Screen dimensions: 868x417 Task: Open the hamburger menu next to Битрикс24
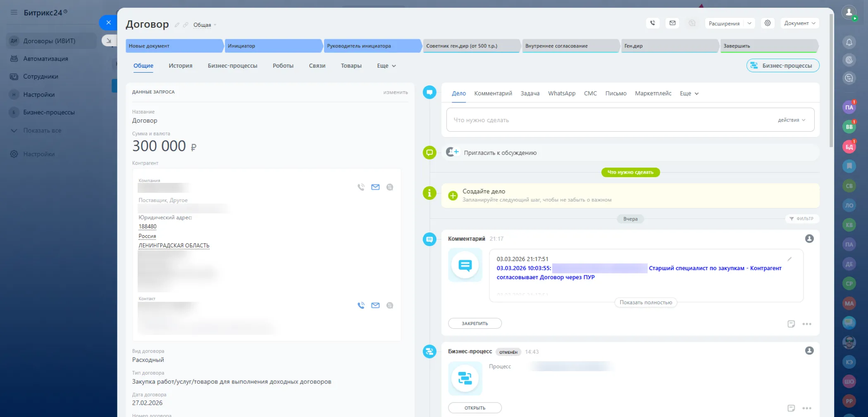pyautogui.click(x=14, y=12)
